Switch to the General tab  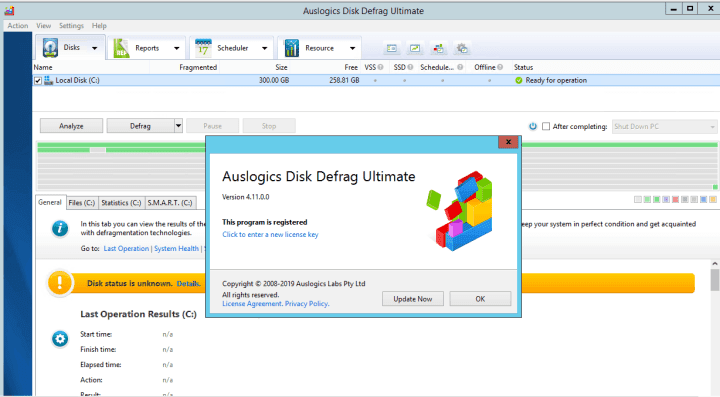(x=50, y=202)
